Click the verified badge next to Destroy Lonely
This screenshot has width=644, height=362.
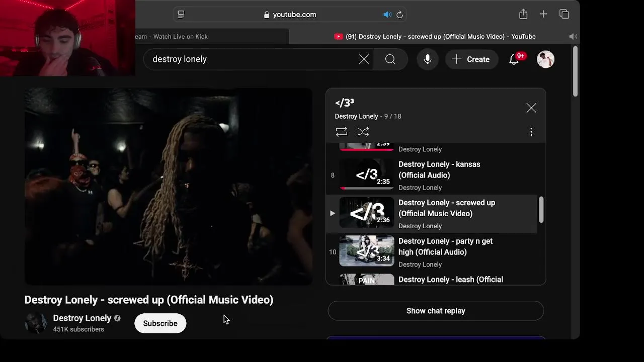(117, 318)
